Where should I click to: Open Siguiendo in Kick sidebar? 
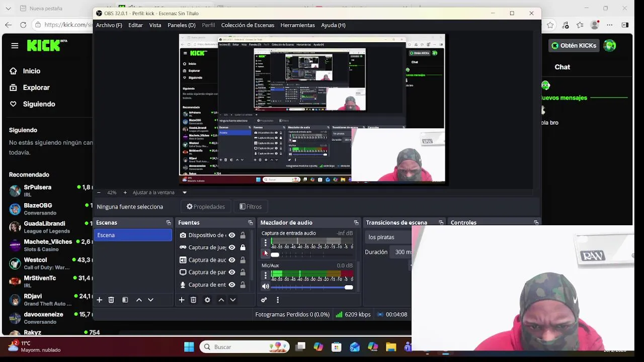click(32, 104)
